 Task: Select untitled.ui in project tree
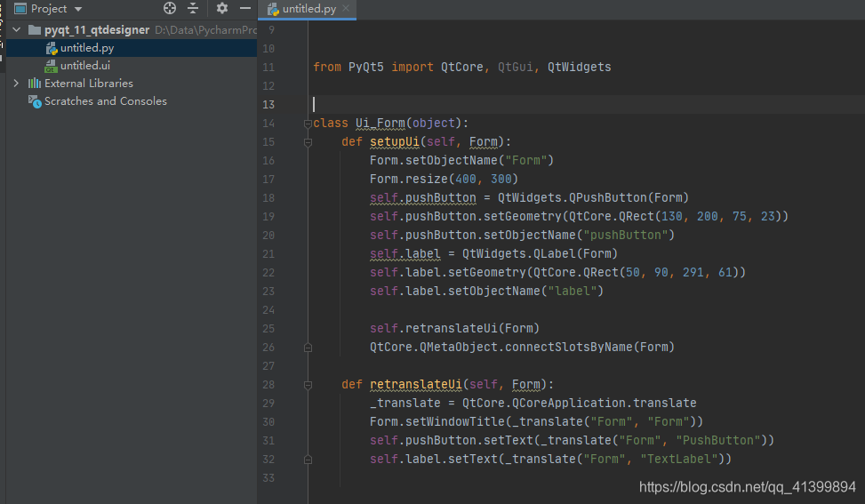(85, 66)
